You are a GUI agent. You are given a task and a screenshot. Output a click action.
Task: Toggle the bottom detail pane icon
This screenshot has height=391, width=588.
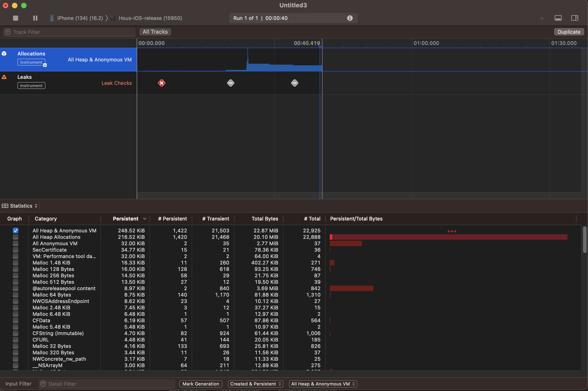(558, 18)
